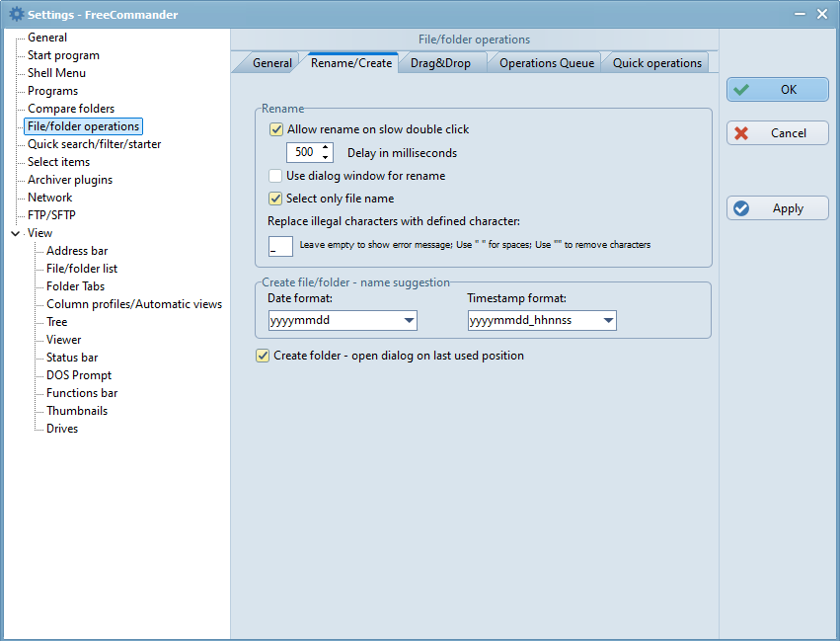Screen dimensions: 840x641
Task: Close the Settings window
Action: [x=822, y=14]
